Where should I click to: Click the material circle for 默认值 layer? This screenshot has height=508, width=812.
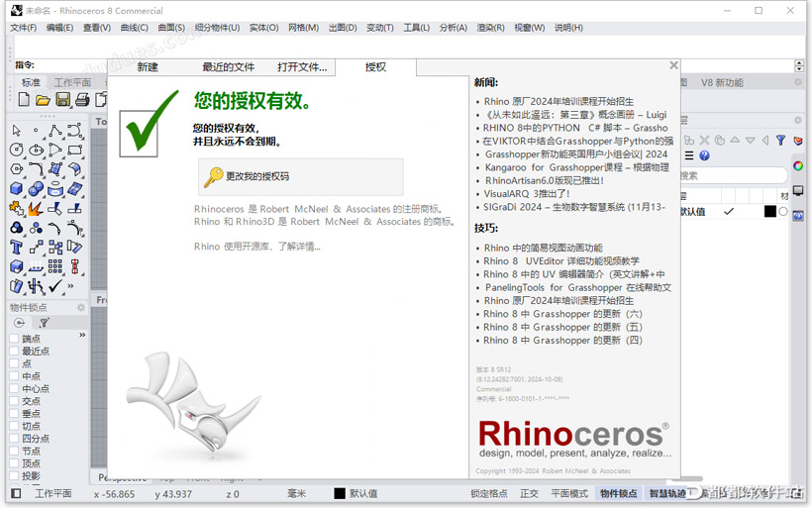coord(783,211)
